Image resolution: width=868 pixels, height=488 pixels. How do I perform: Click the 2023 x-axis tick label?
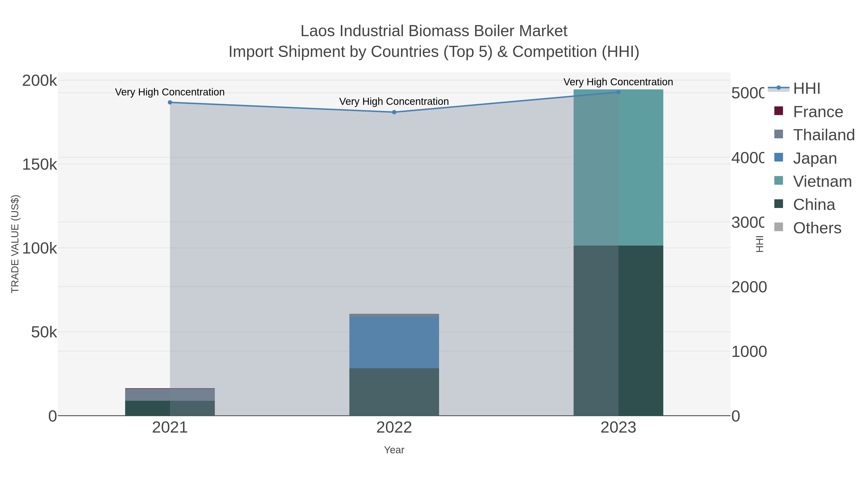618,428
